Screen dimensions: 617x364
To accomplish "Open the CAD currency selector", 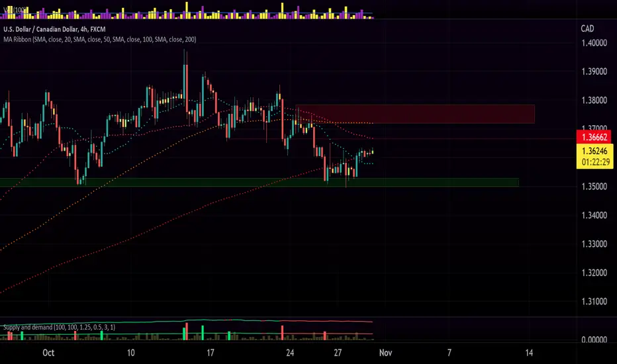I will pyautogui.click(x=587, y=28).
